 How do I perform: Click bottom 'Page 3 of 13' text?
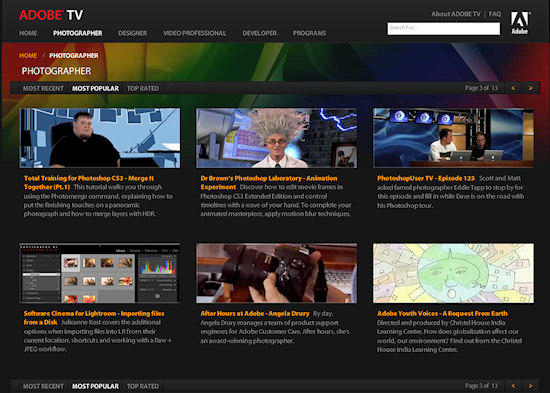point(481,385)
